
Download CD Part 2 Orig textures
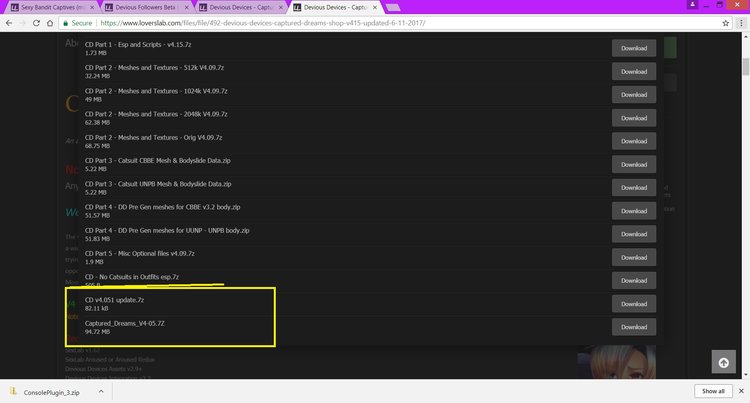(634, 141)
